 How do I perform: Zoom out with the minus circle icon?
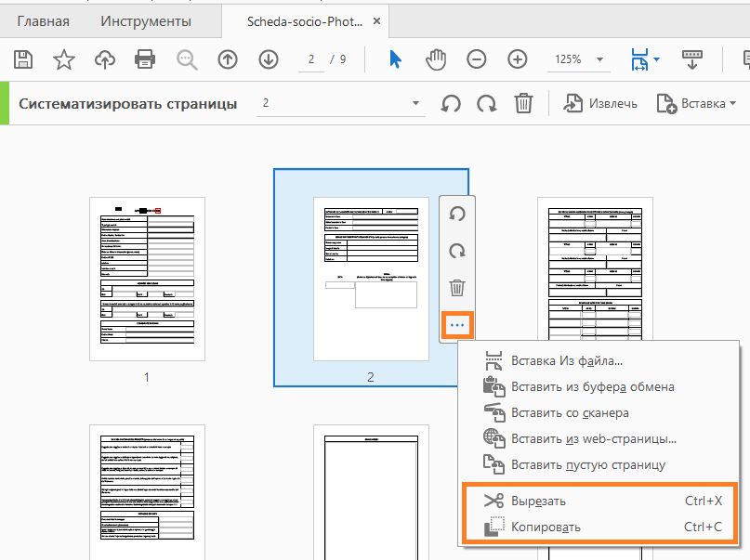pyautogui.click(x=477, y=59)
